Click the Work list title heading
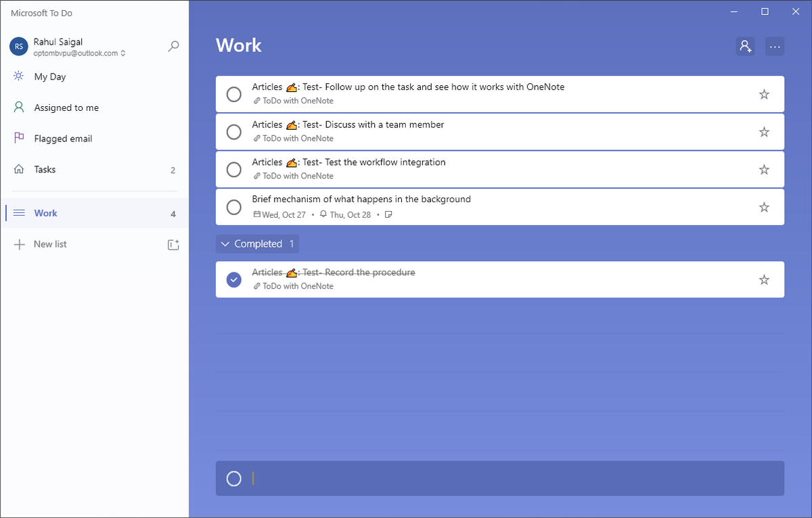 click(239, 45)
